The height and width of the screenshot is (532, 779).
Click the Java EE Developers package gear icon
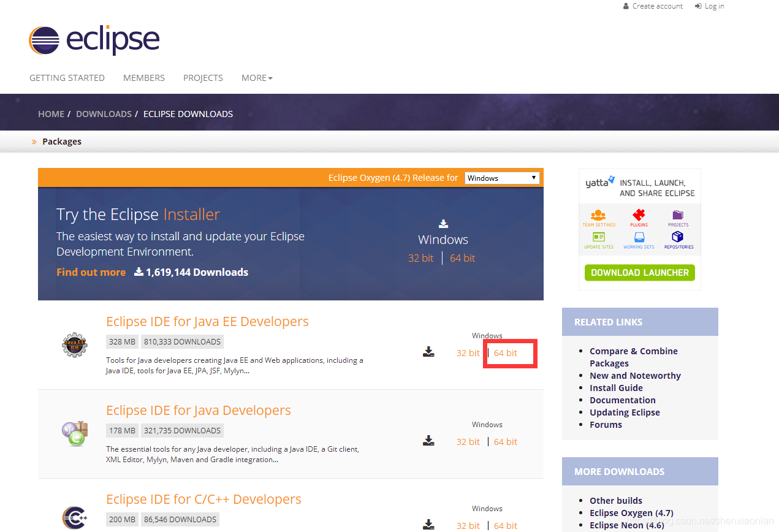[x=75, y=344]
